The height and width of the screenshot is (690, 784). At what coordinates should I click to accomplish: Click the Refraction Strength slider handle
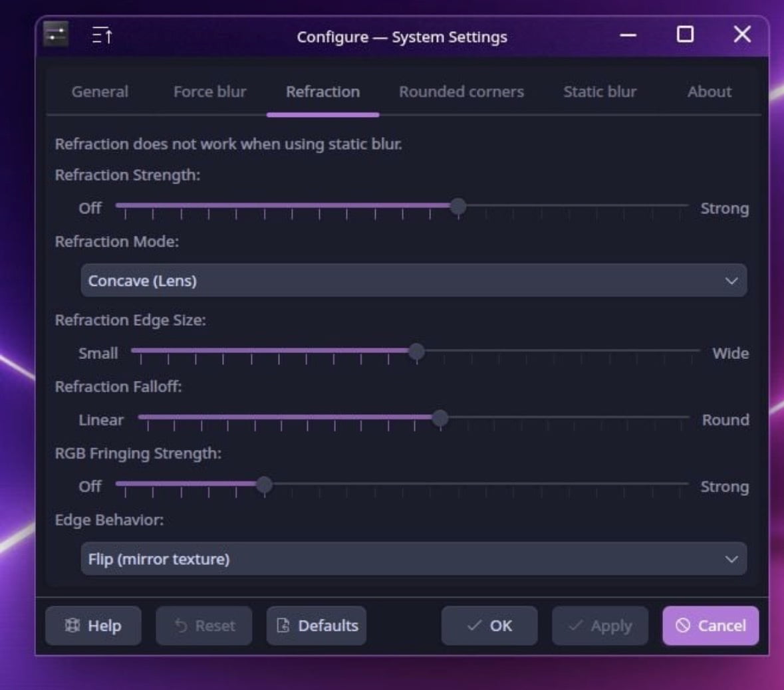[x=458, y=206]
